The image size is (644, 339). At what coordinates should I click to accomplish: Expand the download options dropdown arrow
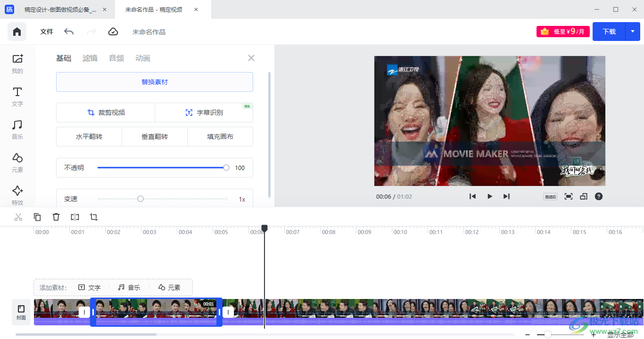coord(633,32)
